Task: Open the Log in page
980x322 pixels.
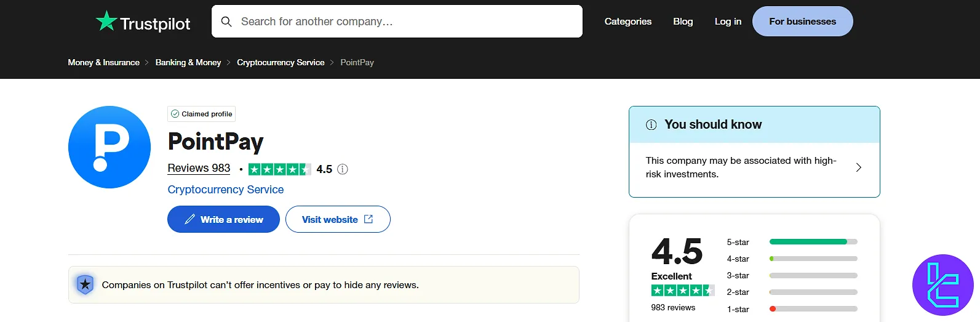Action: tap(728, 22)
